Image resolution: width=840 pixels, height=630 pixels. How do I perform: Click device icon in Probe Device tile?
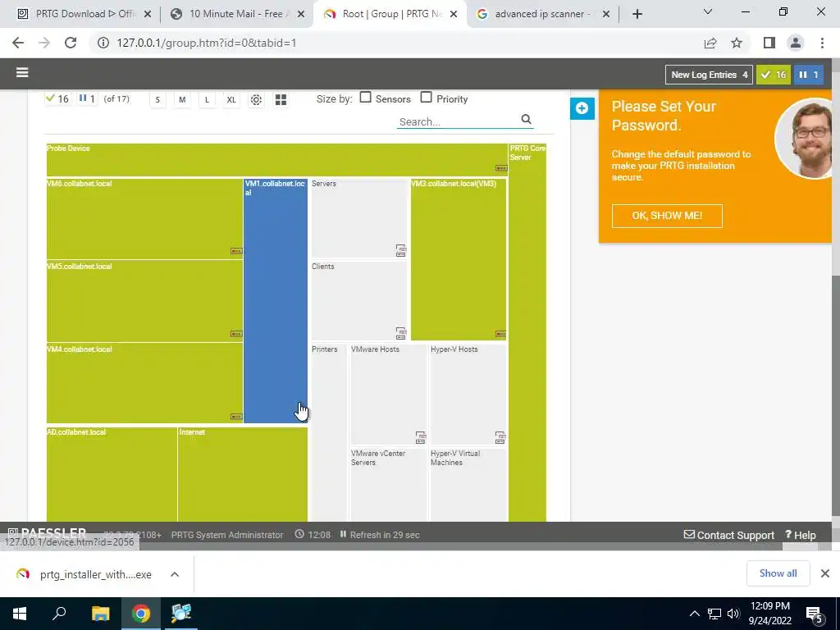(x=501, y=168)
